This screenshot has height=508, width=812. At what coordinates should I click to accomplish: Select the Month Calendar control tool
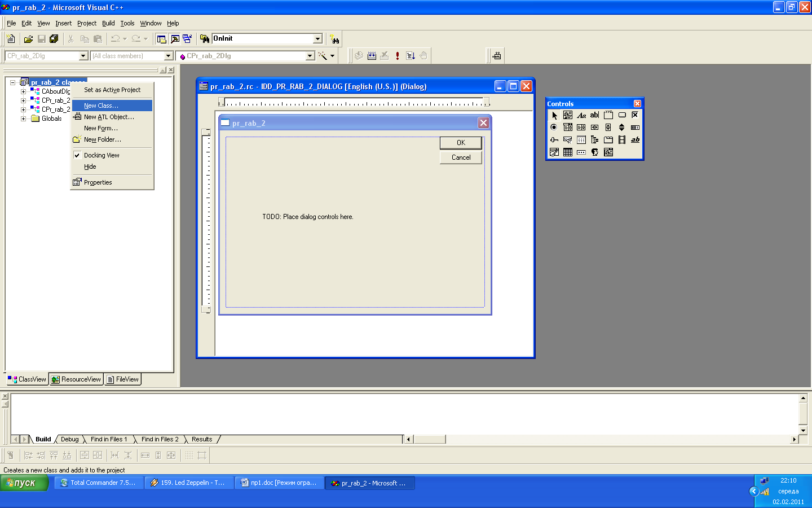568,152
